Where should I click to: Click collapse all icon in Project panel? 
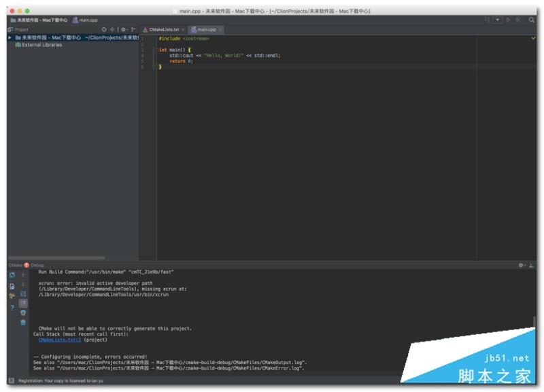click(112, 29)
